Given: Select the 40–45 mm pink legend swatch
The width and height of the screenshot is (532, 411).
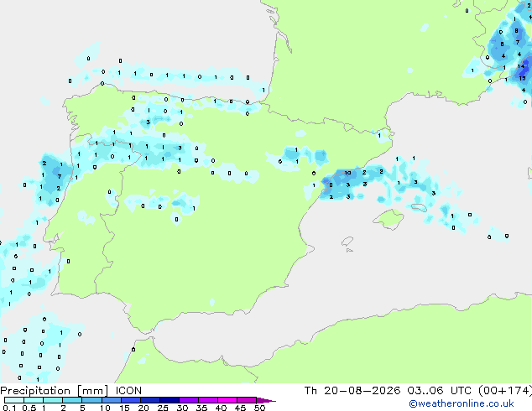Looking at the screenshot, I should 227,400.
